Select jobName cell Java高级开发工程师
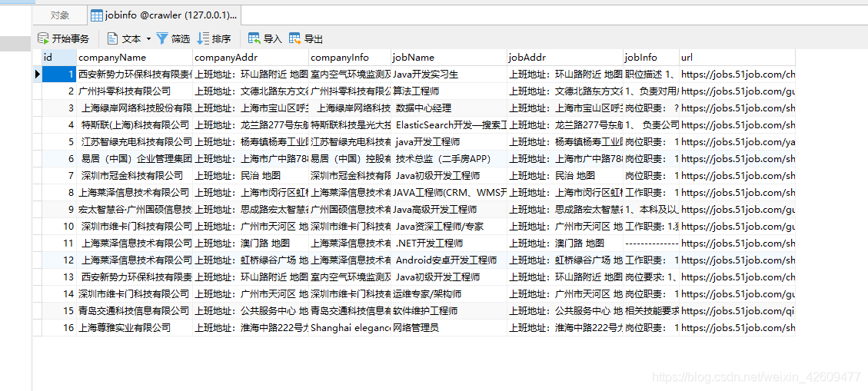The width and height of the screenshot is (868, 391). click(449, 210)
